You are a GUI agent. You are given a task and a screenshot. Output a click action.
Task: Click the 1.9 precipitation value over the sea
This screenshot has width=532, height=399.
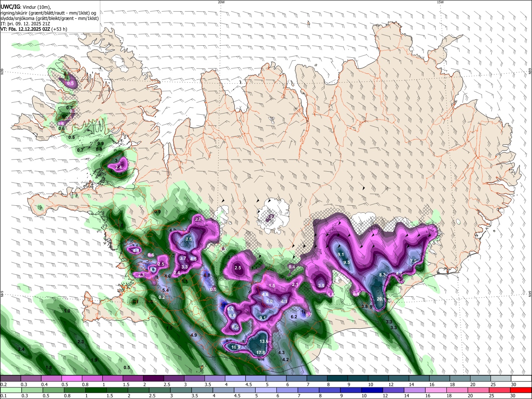click(94, 360)
